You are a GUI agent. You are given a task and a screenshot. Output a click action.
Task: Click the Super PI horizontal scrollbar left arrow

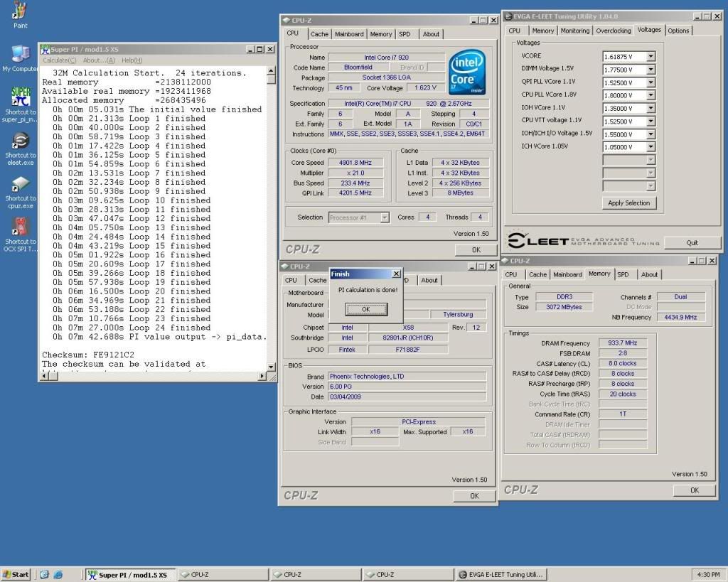(x=45, y=376)
